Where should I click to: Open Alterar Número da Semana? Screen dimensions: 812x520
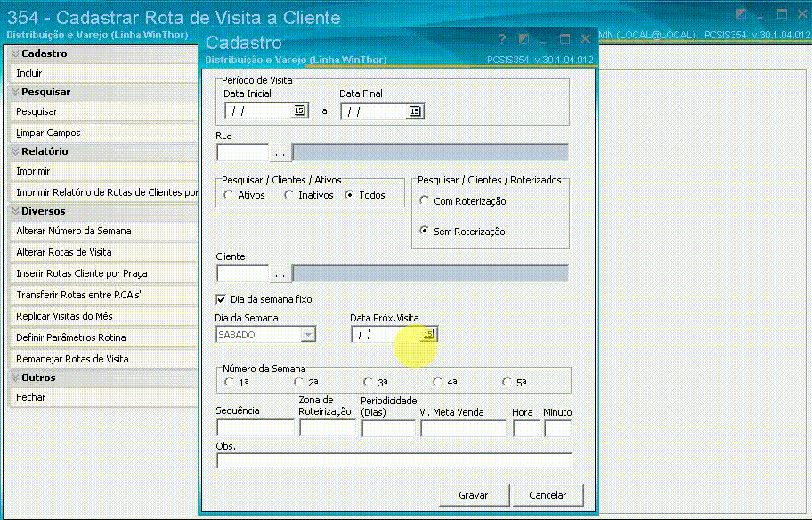click(103, 231)
